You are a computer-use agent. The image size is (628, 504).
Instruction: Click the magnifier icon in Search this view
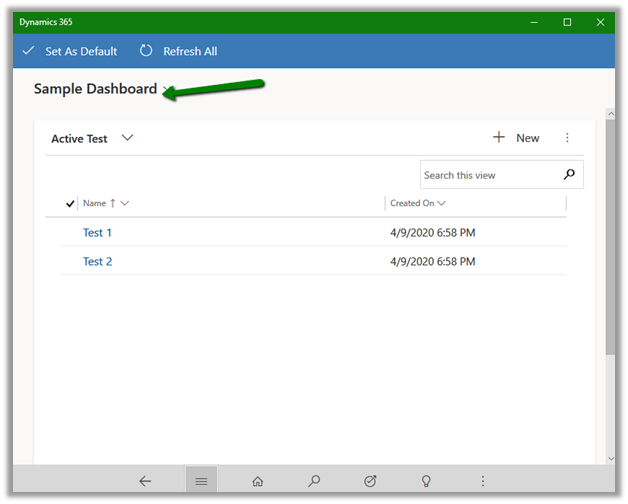coord(569,175)
